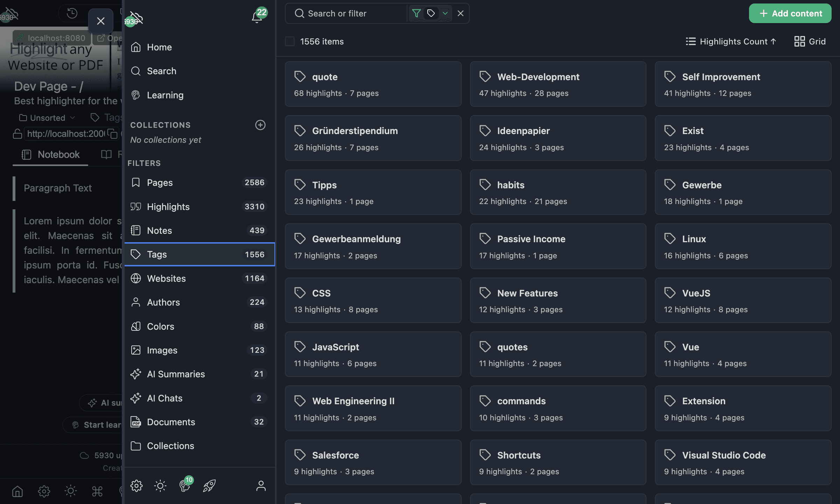
Task: Check the select-all items checkbox
Action: click(x=290, y=41)
